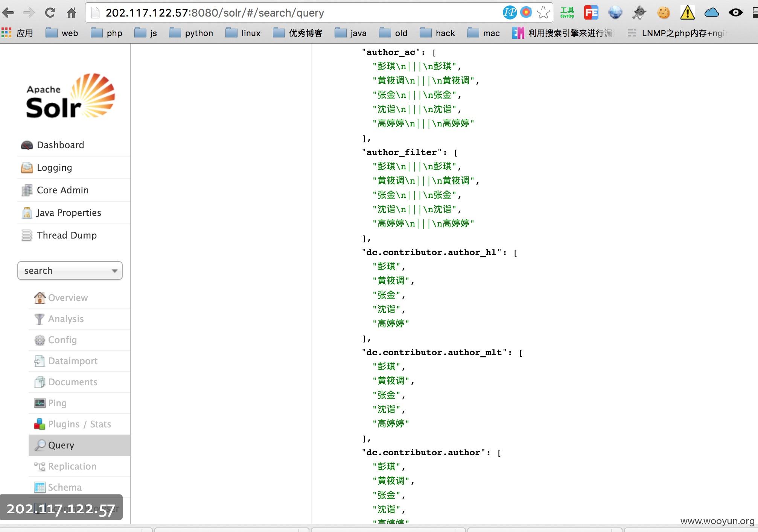Click the Dataimport icon
The width and height of the screenshot is (758, 532).
[39, 361]
